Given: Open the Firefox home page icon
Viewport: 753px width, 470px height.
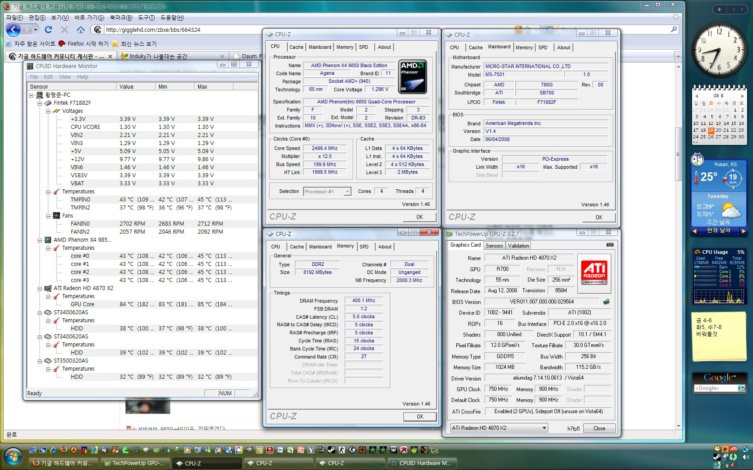Looking at the screenshot, I should [x=81, y=30].
